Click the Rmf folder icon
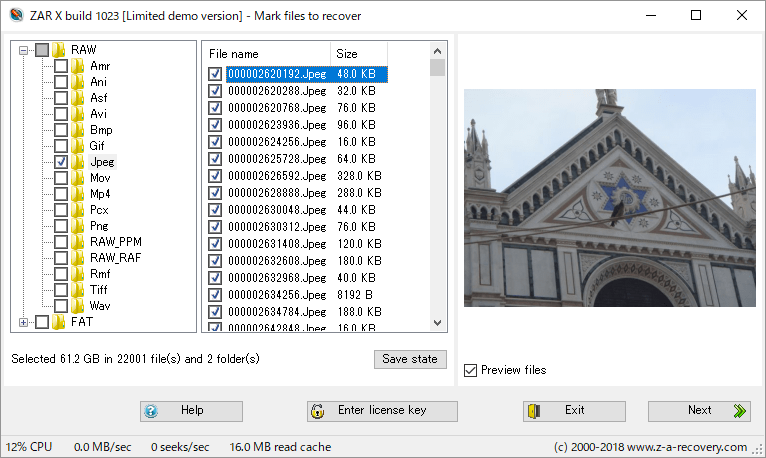This screenshot has height=458, width=766. click(78, 274)
